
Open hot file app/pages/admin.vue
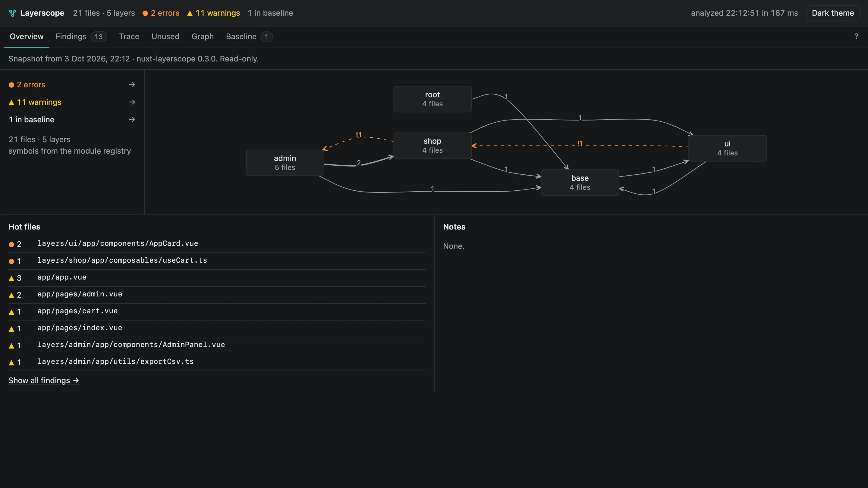[217, 295]
